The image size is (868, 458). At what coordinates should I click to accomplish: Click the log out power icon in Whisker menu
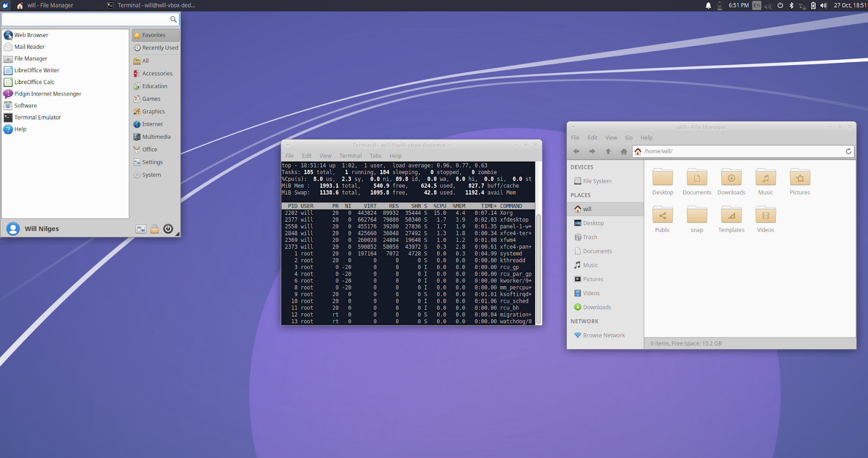[168, 229]
